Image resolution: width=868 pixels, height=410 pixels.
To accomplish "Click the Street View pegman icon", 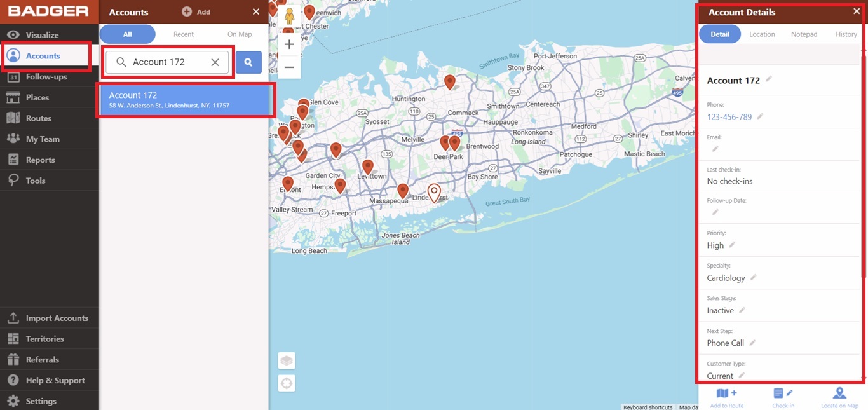I will click(289, 16).
